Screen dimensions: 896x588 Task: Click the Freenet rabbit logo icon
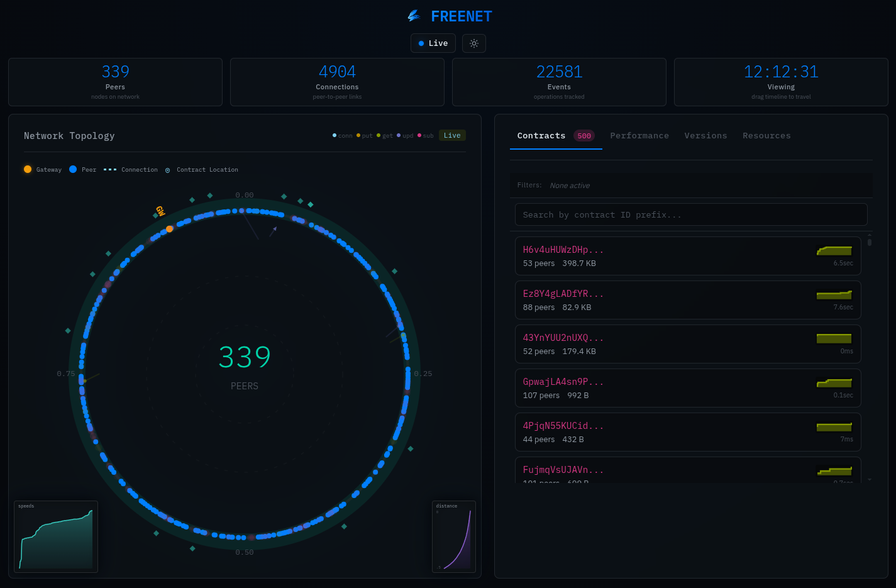tap(414, 16)
